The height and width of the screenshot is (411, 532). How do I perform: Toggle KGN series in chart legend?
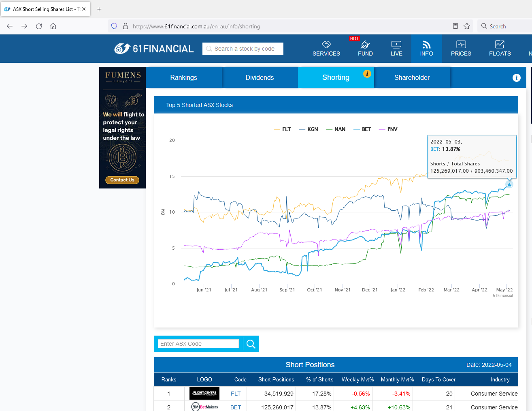(x=309, y=129)
